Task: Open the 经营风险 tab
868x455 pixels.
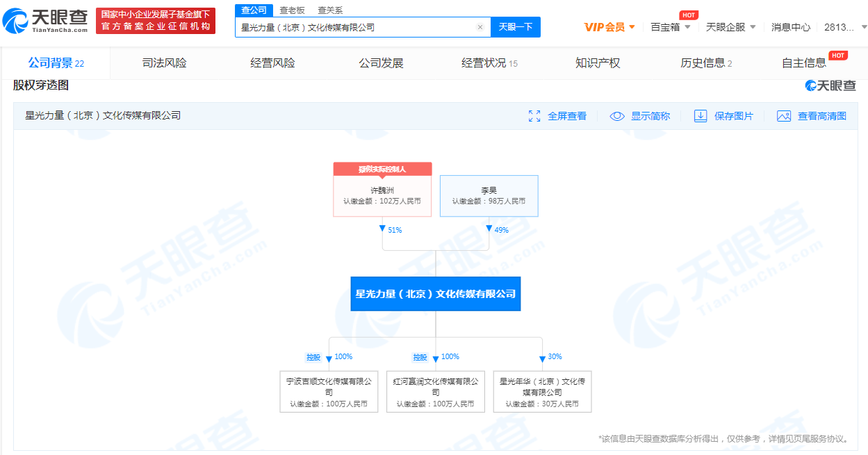Action: pos(273,63)
